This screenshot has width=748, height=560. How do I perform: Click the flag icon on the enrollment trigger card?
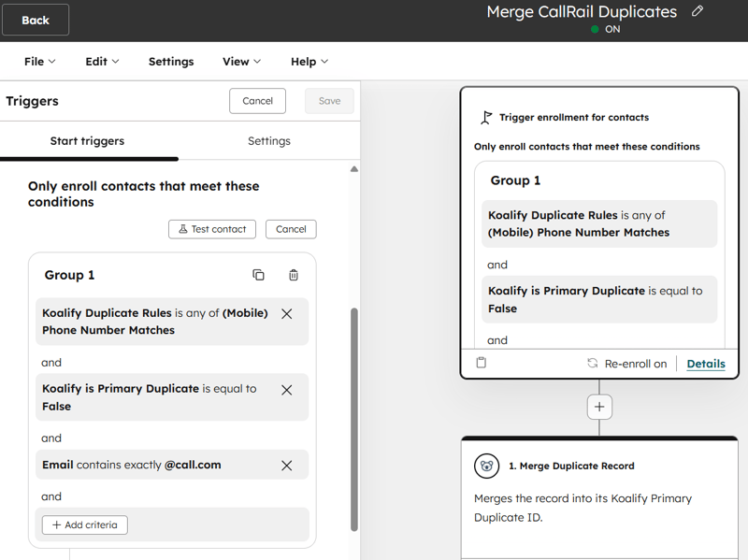484,118
